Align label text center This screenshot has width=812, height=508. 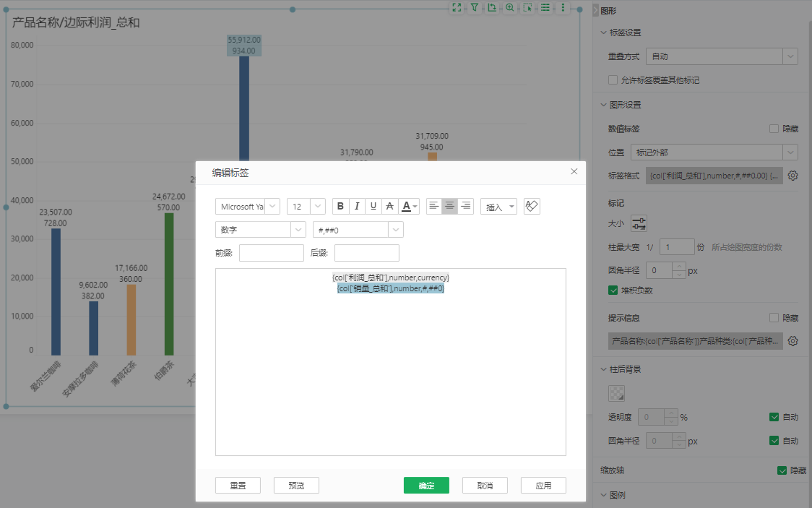[449, 206]
